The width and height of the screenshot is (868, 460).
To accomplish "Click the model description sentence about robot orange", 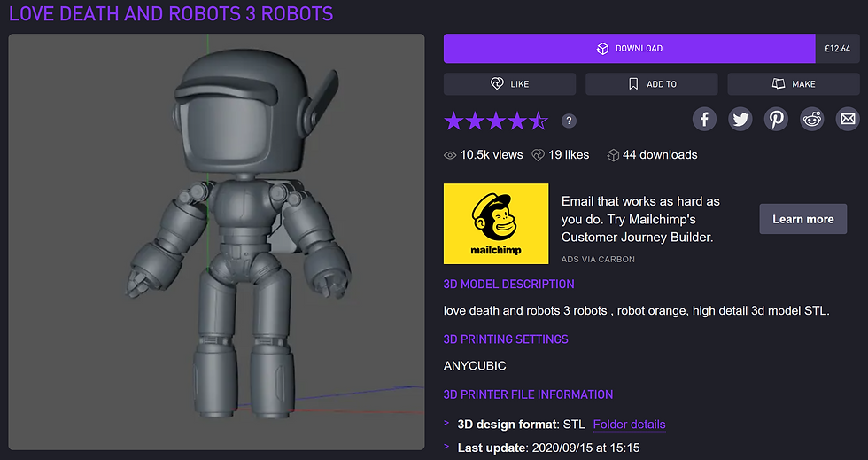I will click(637, 311).
